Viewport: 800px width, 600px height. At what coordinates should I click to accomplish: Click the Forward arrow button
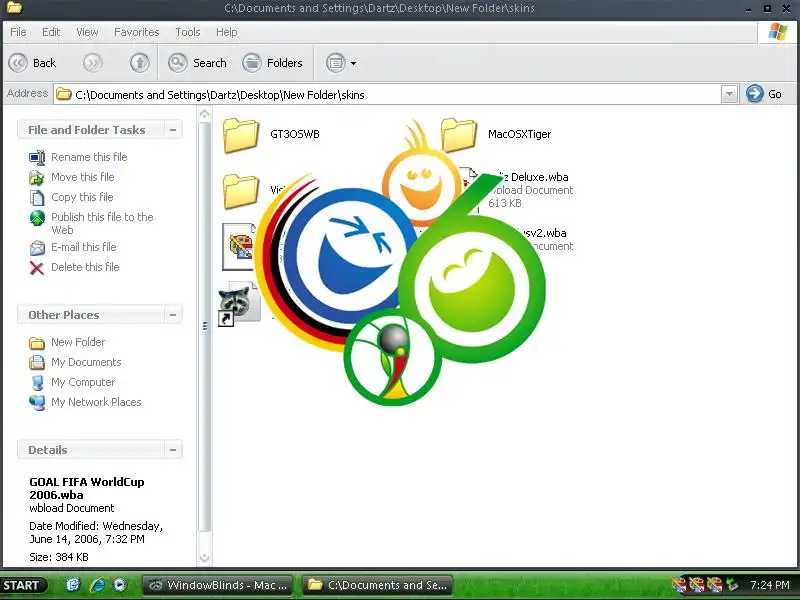tap(92, 63)
